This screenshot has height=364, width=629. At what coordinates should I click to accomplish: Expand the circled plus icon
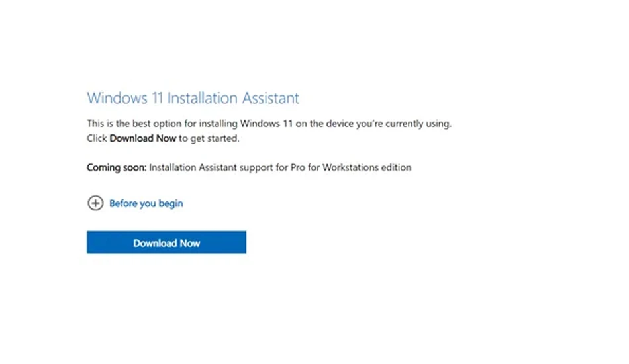[x=95, y=203]
